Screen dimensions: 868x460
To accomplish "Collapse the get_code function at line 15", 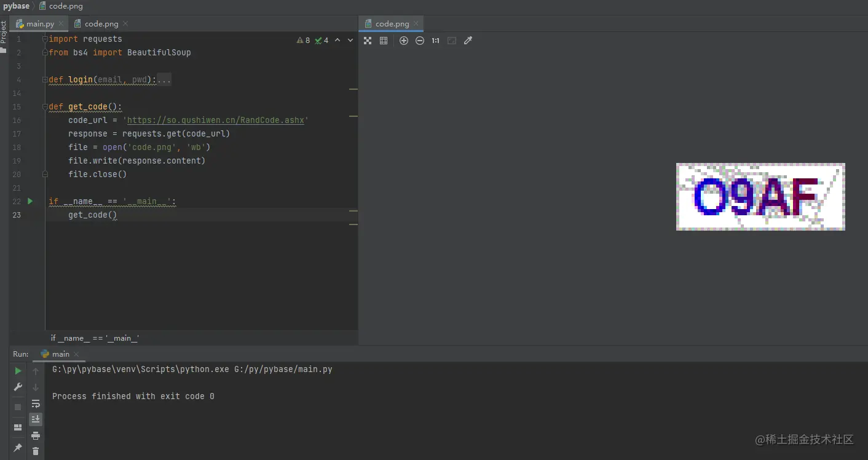I will click(x=45, y=107).
